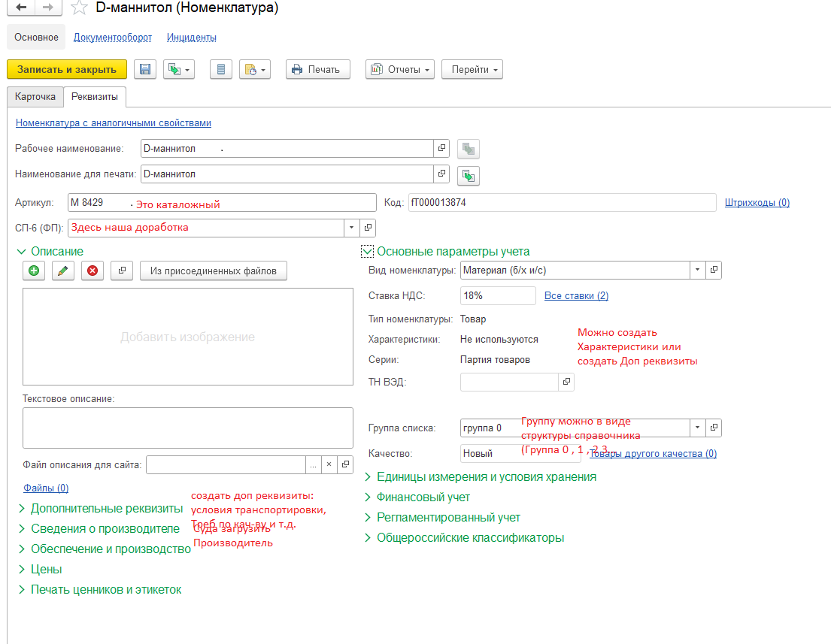This screenshot has height=644, width=831.
Task: Click the back navigation arrow
Action: click(20, 8)
